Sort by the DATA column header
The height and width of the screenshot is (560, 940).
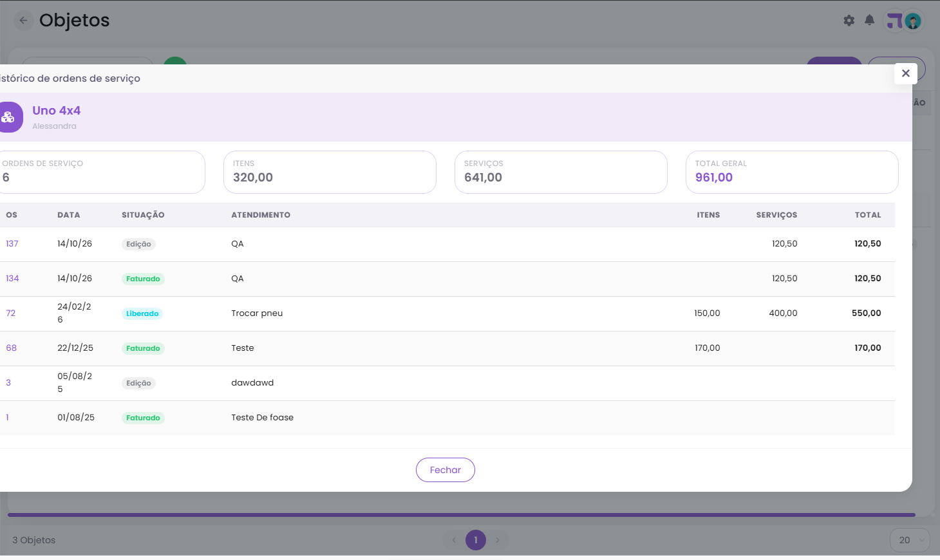tap(69, 215)
